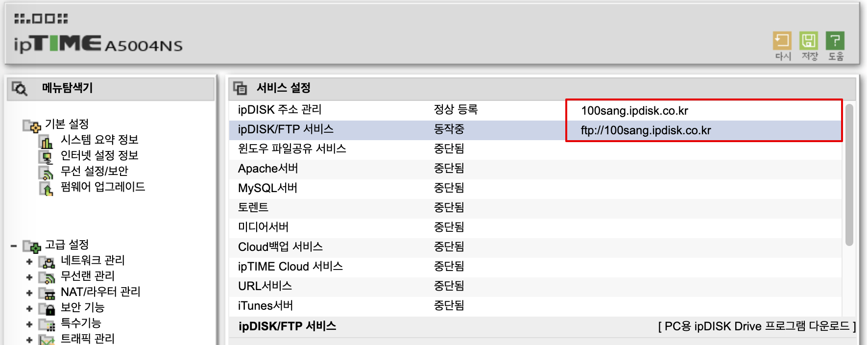This screenshot has height=345, width=868.
Task: Select 기본 설정 tree label
Action: [67, 124]
